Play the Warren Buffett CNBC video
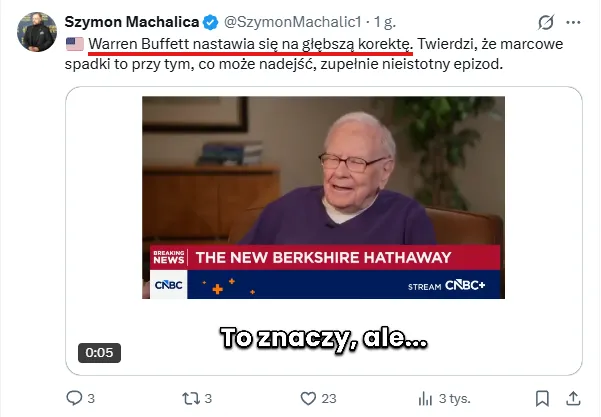The height and width of the screenshot is (417, 601). (323, 197)
